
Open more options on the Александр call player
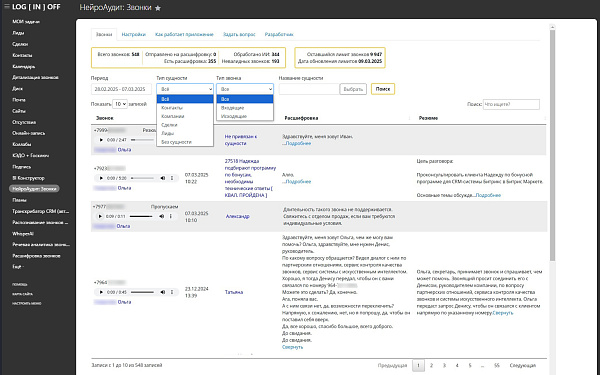[171, 216]
